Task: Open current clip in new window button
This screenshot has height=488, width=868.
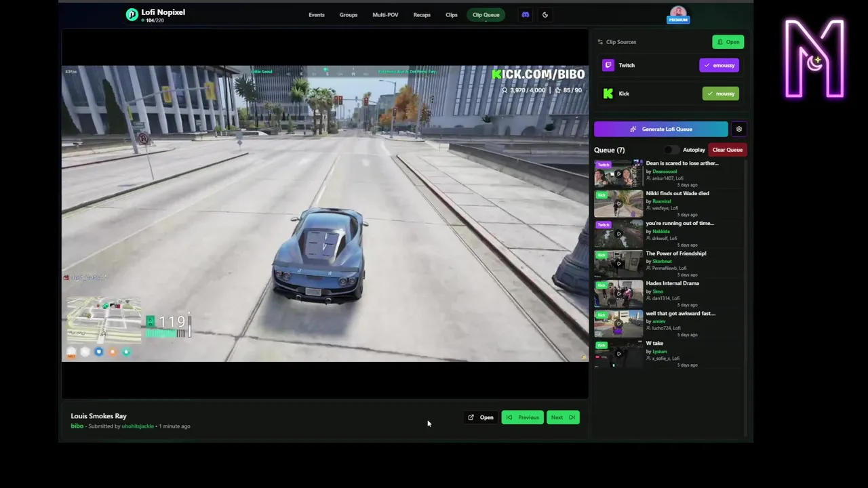Action: (481, 418)
